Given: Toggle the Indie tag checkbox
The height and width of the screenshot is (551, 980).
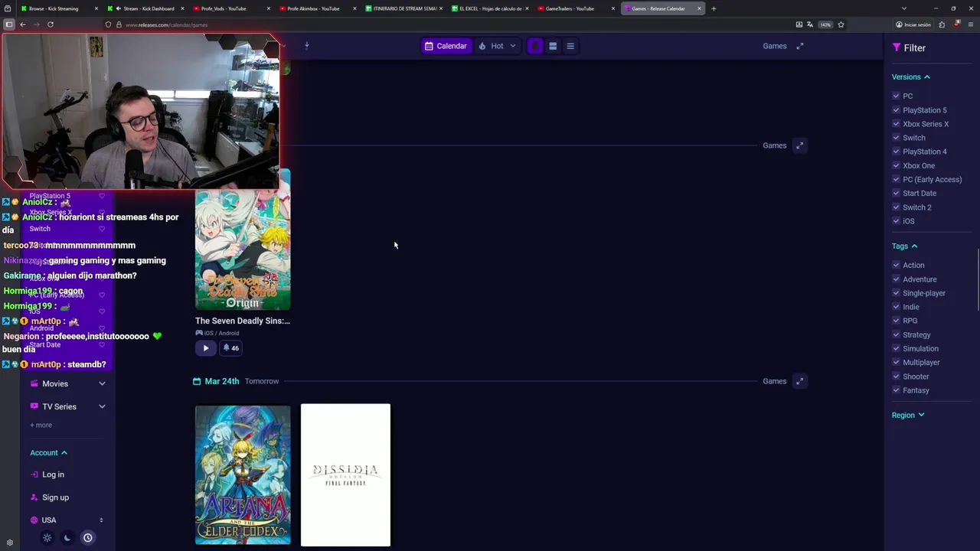Looking at the screenshot, I should (x=896, y=306).
